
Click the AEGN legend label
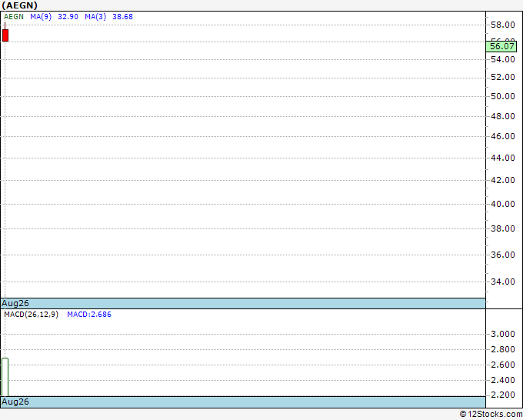pos(14,17)
